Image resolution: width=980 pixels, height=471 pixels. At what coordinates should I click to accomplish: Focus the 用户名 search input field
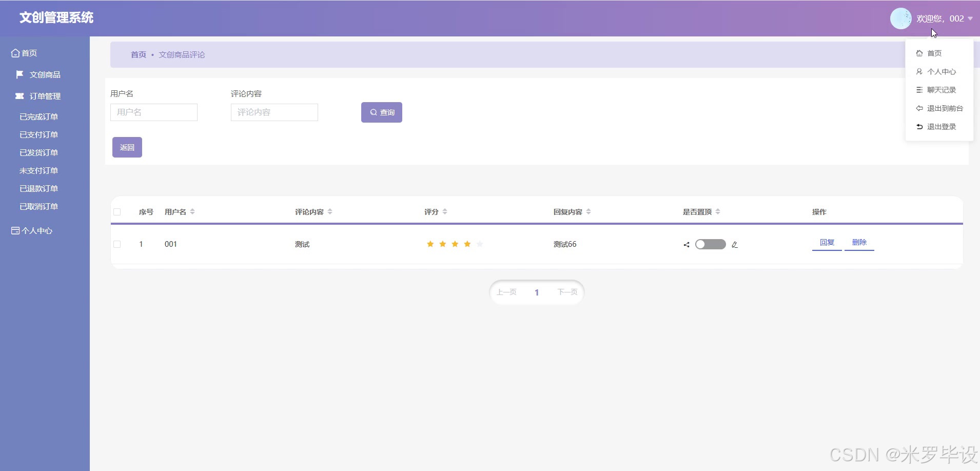154,112
